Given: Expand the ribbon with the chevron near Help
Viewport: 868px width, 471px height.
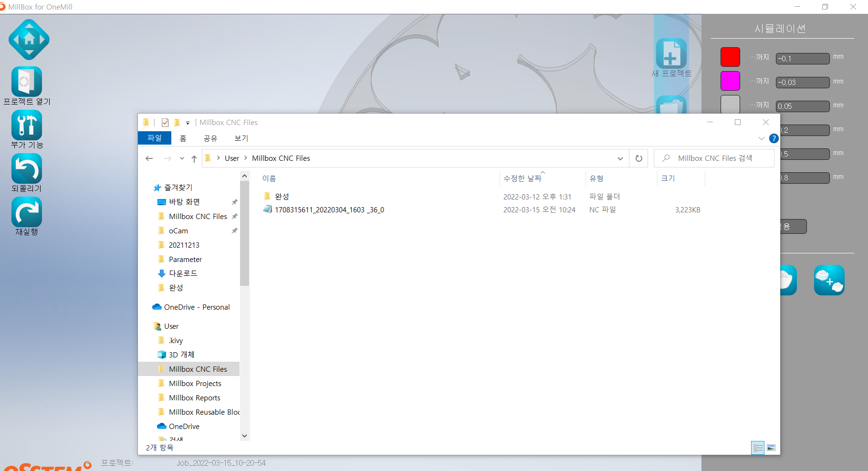Looking at the screenshot, I should point(762,138).
